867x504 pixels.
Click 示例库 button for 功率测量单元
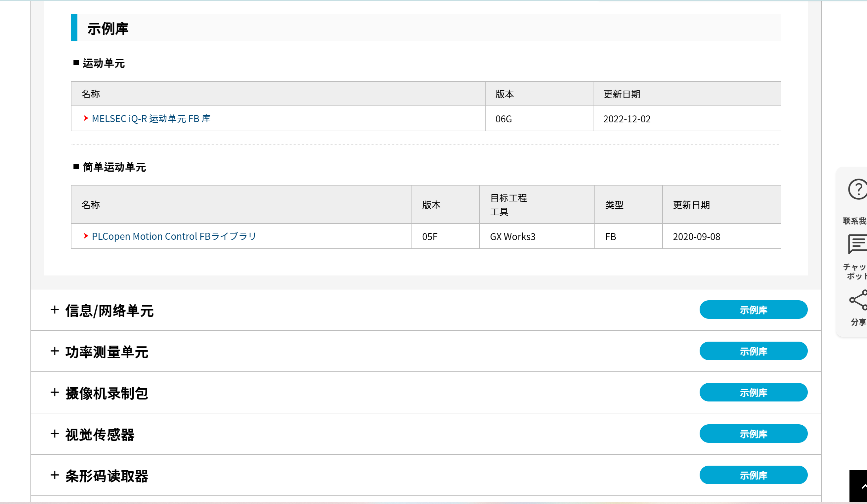coord(753,351)
